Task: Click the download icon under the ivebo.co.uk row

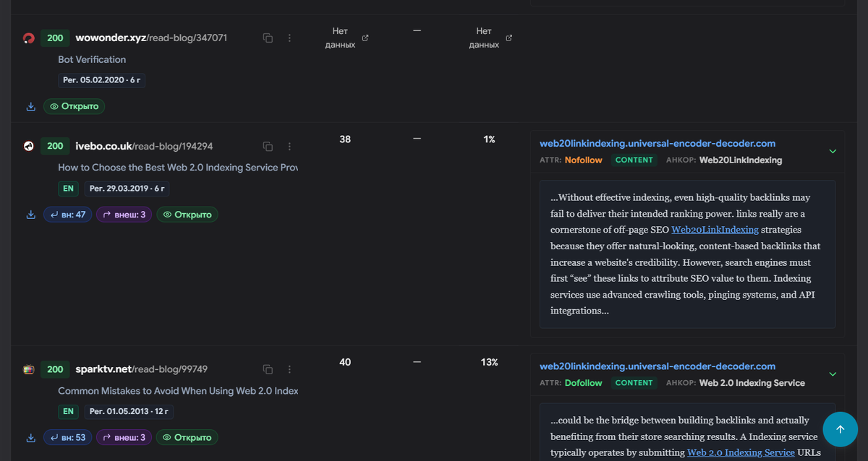Action: (x=31, y=215)
